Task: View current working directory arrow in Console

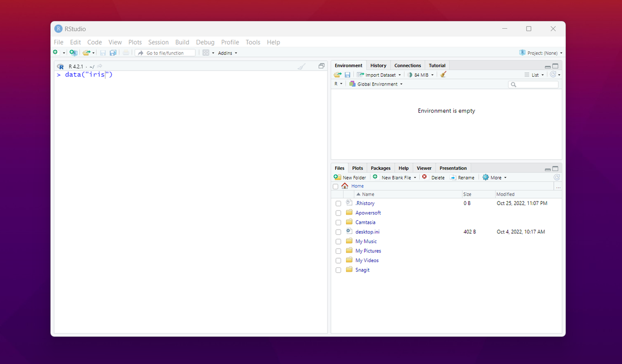Action: click(x=100, y=66)
